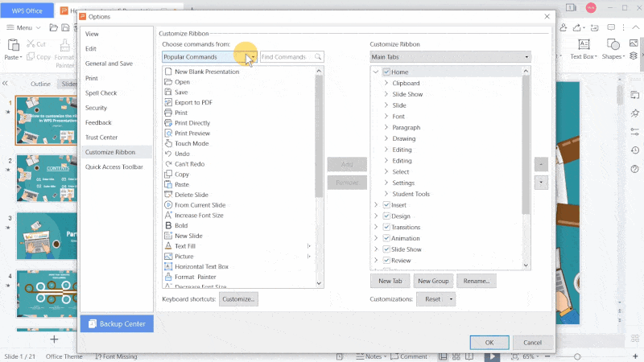Viewport: 644px width, 362px height.
Task: Open the Popular Commands dropdown
Action: coord(209,56)
